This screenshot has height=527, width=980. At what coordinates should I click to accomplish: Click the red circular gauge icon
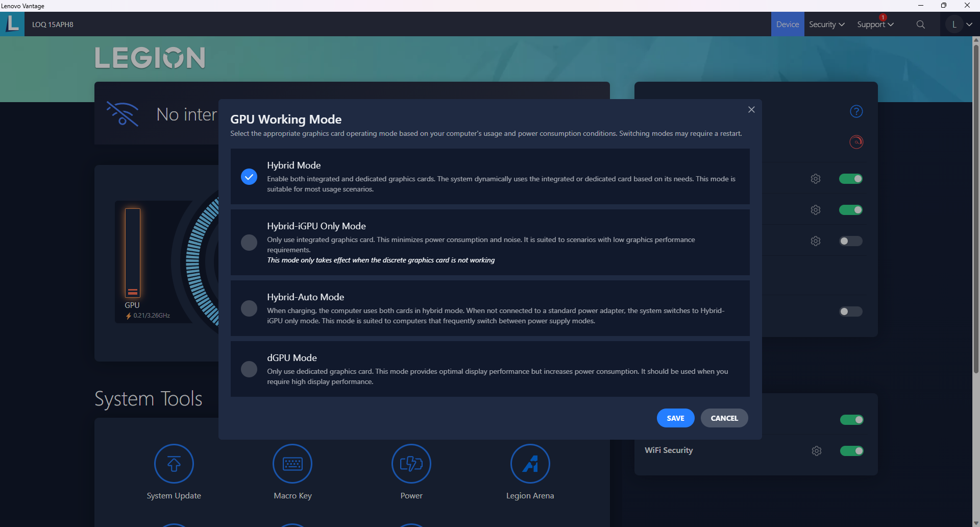856,142
